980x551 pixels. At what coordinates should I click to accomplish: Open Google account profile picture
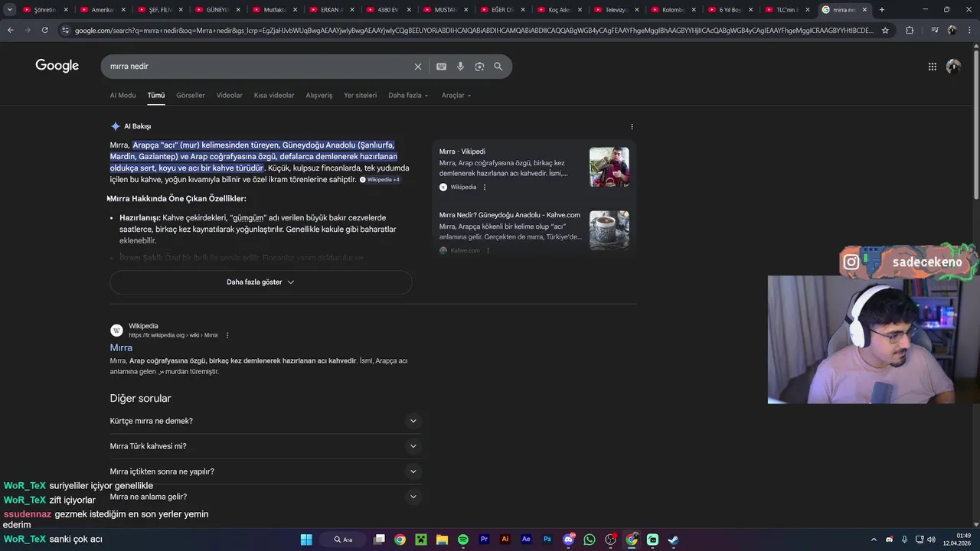[x=953, y=67]
